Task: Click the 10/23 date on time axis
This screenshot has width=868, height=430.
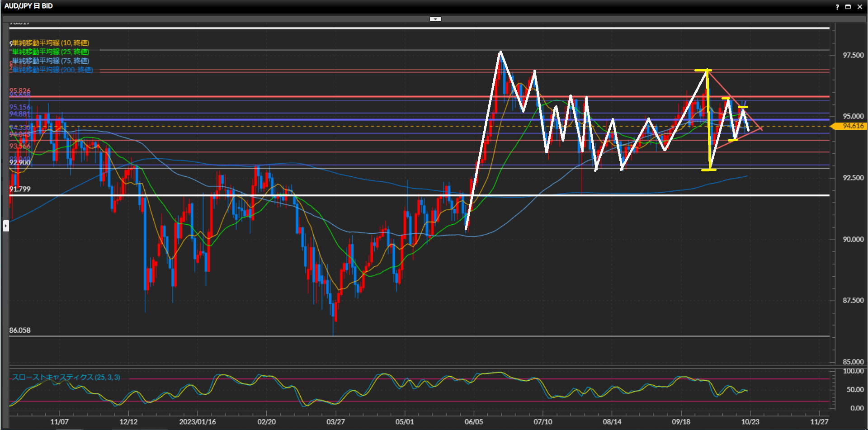Action: [750, 421]
